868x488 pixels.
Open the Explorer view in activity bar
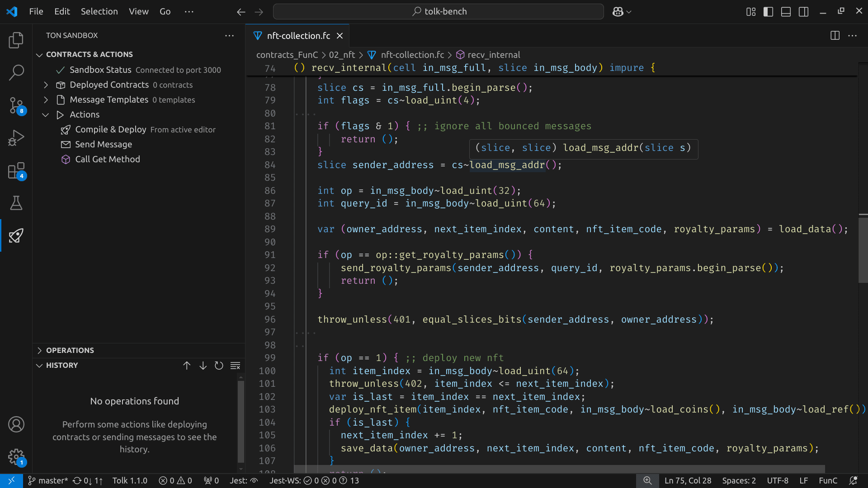16,40
